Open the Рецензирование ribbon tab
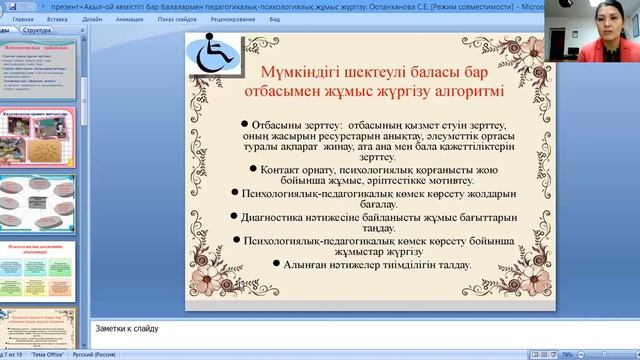Viewport: 640px width, 360px height. pos(233,19)
